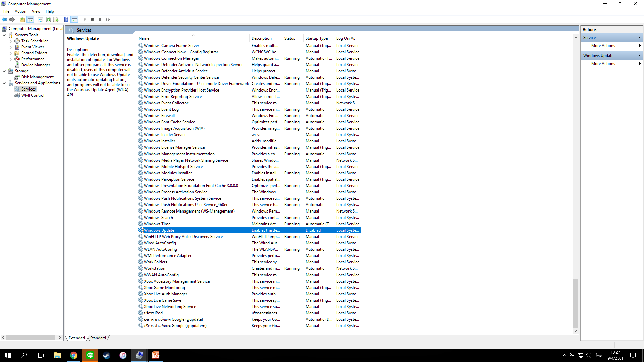
Task: Expand the Task Scheduler node arrow
Action: pos(11,41)
